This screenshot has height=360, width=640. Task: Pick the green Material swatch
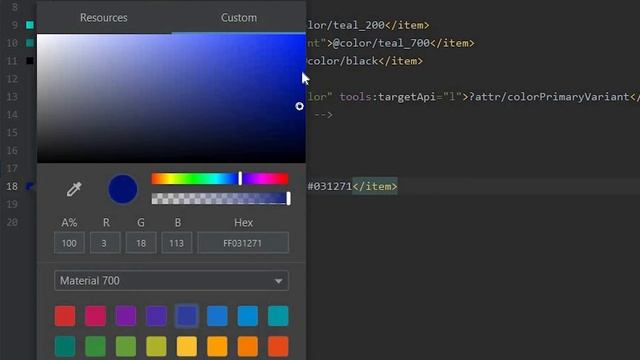tap(96, 346)
